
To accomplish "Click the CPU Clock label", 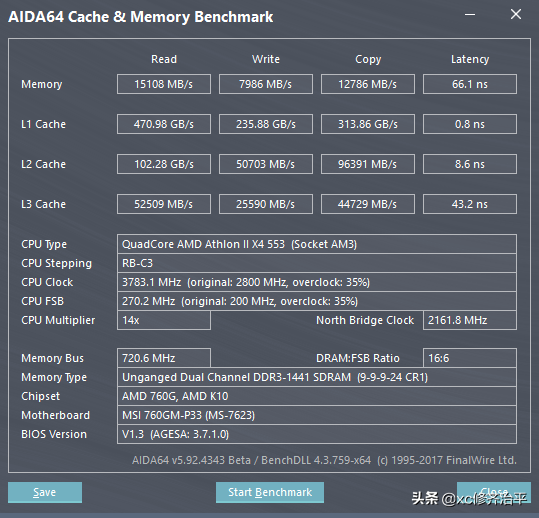I will coord(47,282).
